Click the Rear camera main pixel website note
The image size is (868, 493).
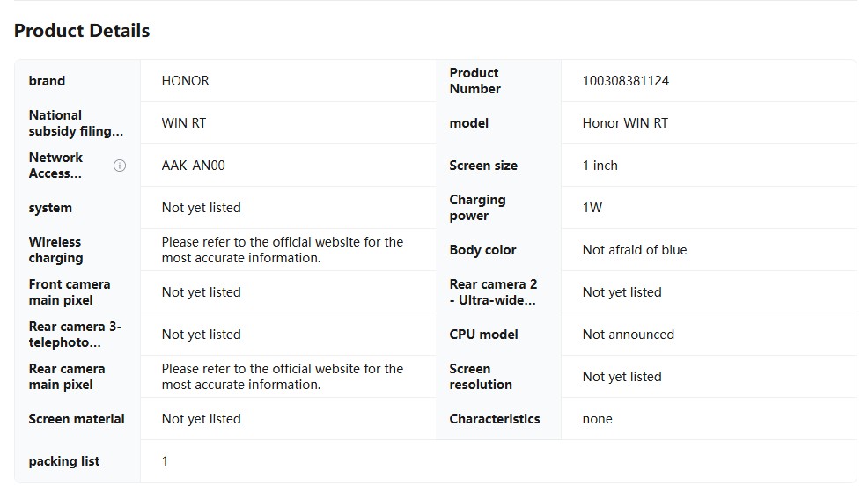(x=282, y=377)
